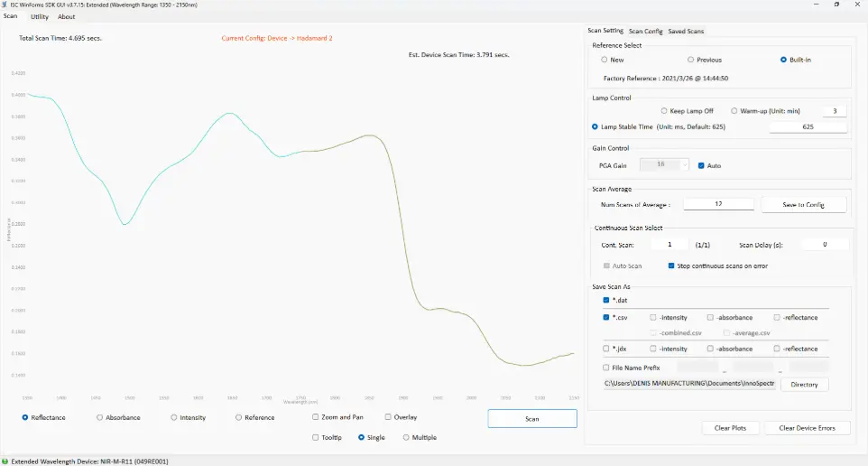Select the Absorbance radio button

tap(100, 417)
